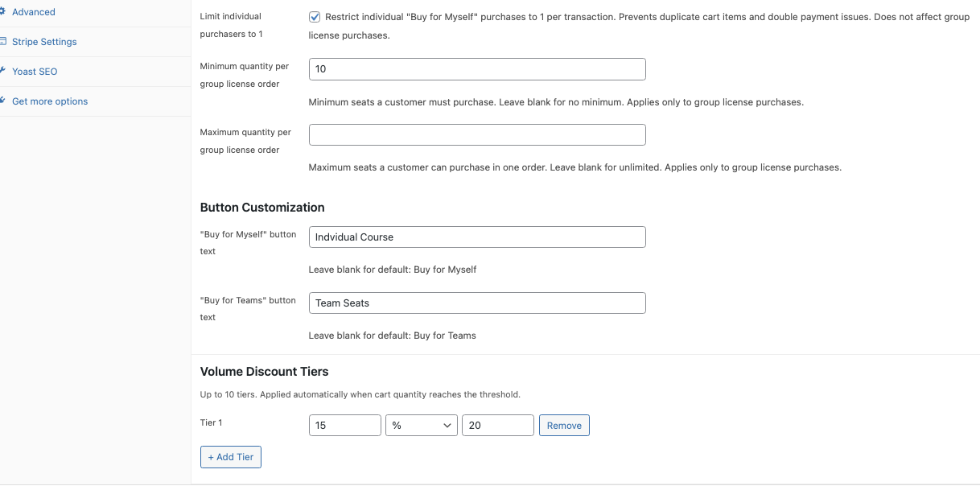Viewport: 980px width, 486px height.
Task: Open the Tier 1 discount type dropdown
Action: (422, 425)
